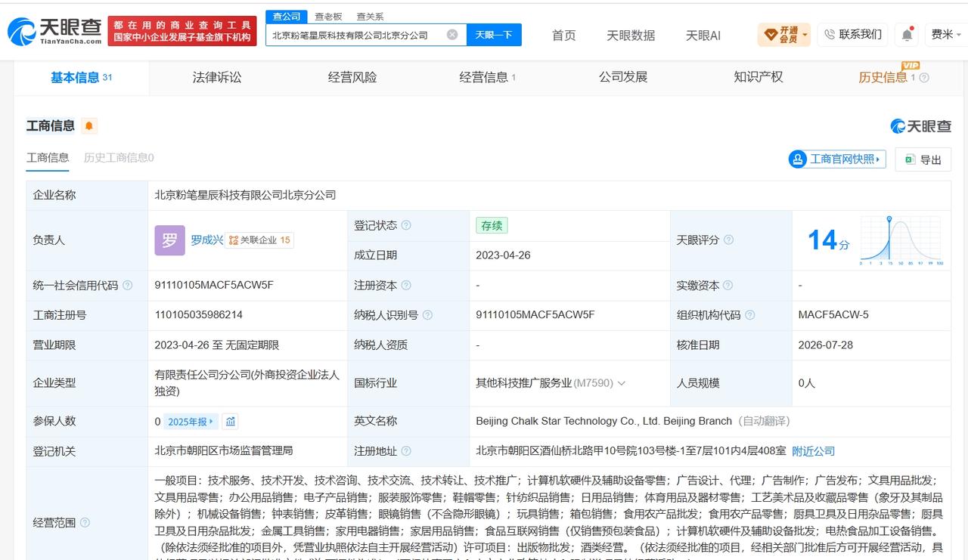Select the 工商信息 sub-tab
968x560 pixels.
point(48,158)
